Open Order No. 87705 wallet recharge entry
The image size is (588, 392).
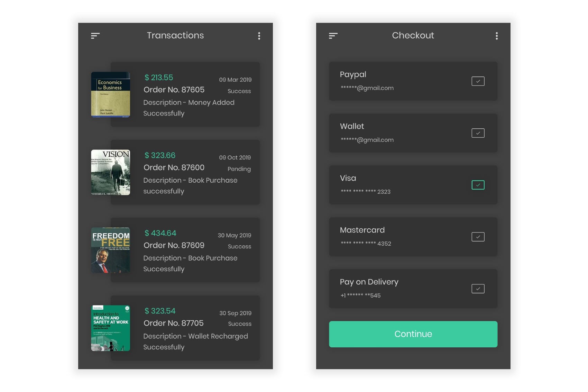[x=185, y=328]
